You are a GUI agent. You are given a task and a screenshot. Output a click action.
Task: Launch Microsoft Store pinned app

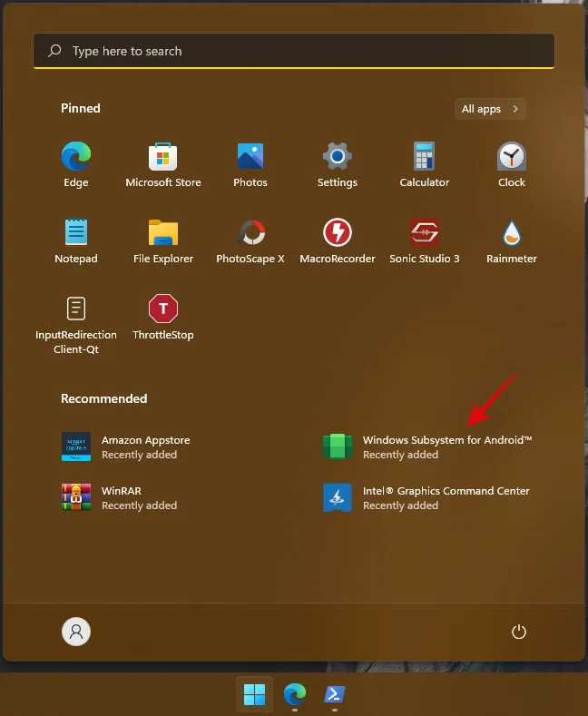[x=163, y=165]
